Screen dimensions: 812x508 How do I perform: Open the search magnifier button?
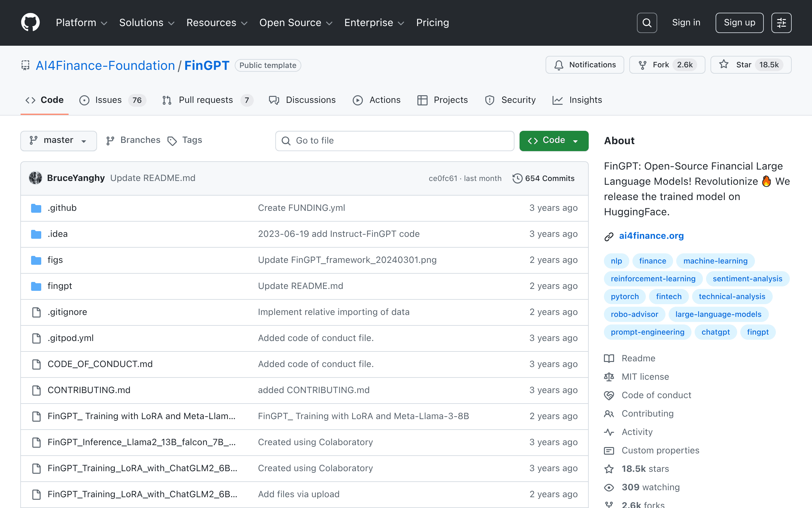(646, 23)
